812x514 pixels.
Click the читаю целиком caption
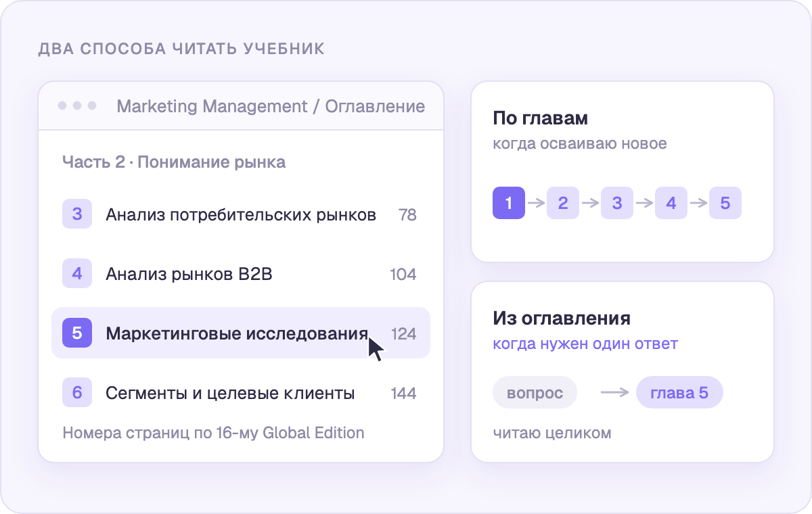[552, 433]
